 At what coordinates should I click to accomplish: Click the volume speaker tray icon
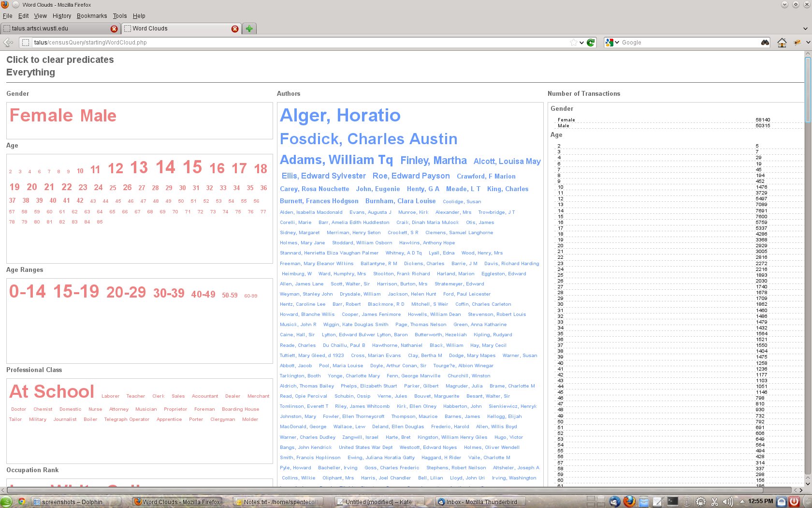(727, 502)
